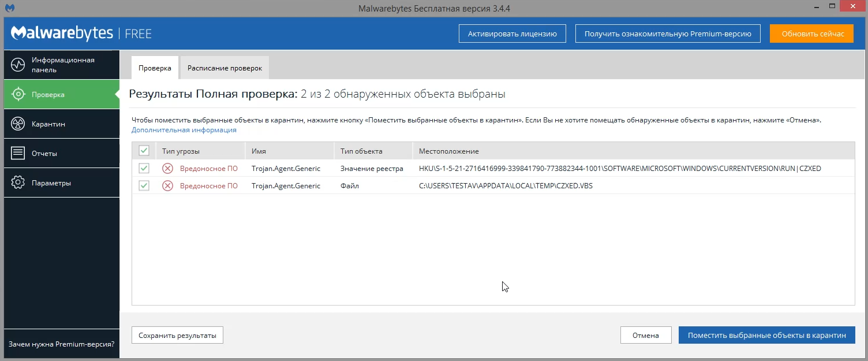Click the Malwarebytes FREE logo in the header
The height and width of the screenshot is (361, 868).
click(x=81, y=34)
